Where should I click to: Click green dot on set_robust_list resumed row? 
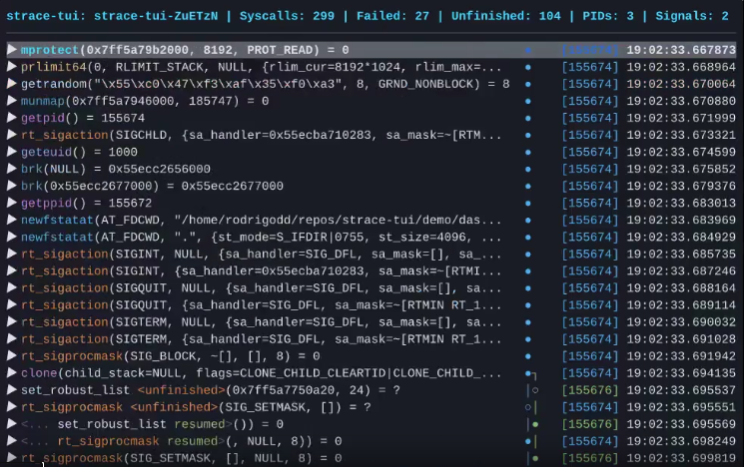point(535,424)
